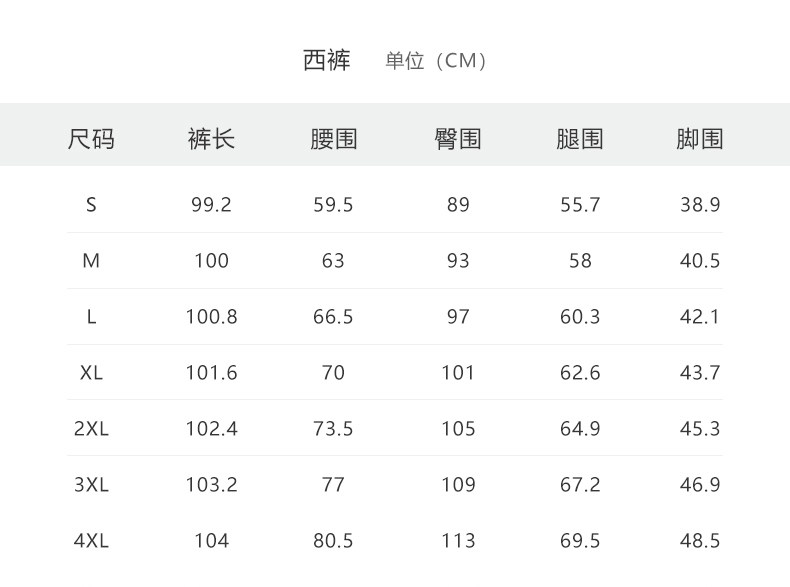Image resolution: width=790 pixels, height=587 pixels.
Task: Select the M size row label
Action: [x=91, y=261]
